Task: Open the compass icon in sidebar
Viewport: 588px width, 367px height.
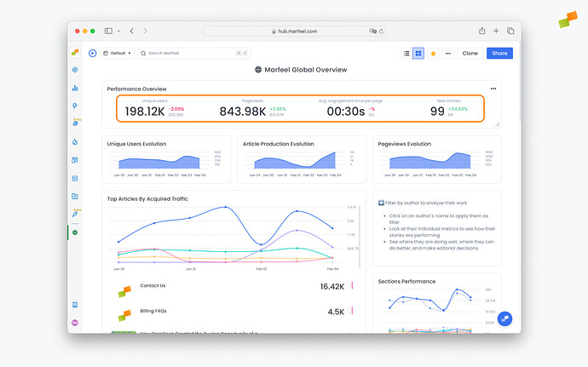Action: (x=75, y=70)
